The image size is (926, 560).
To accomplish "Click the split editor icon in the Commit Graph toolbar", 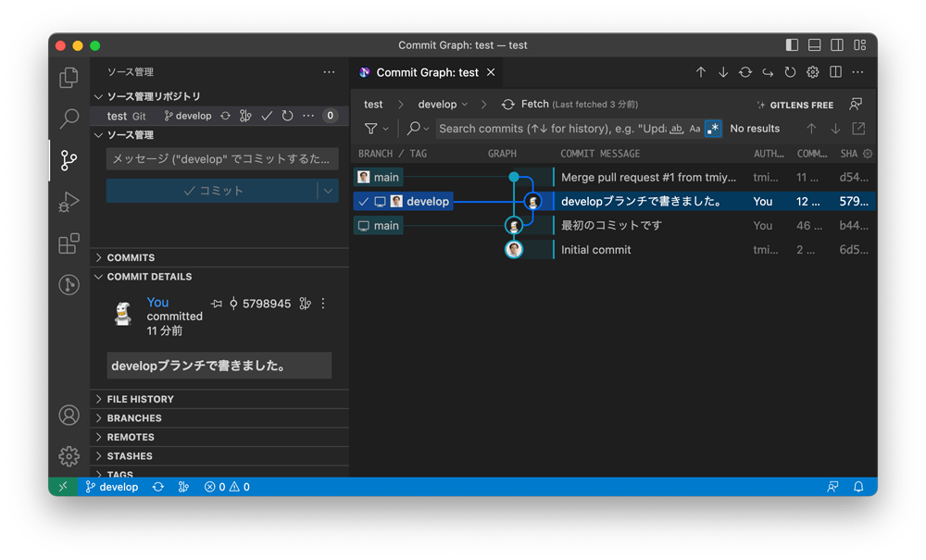I will coord(835,72).
